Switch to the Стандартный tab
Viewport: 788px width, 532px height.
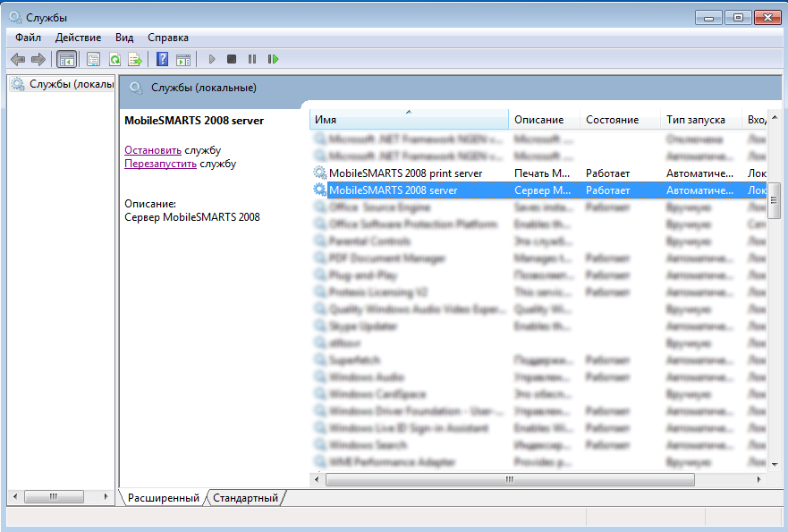click(245, 498)
